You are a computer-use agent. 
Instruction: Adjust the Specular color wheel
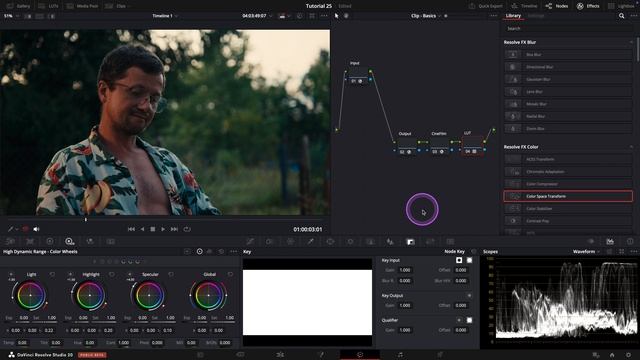pos(149,295)
